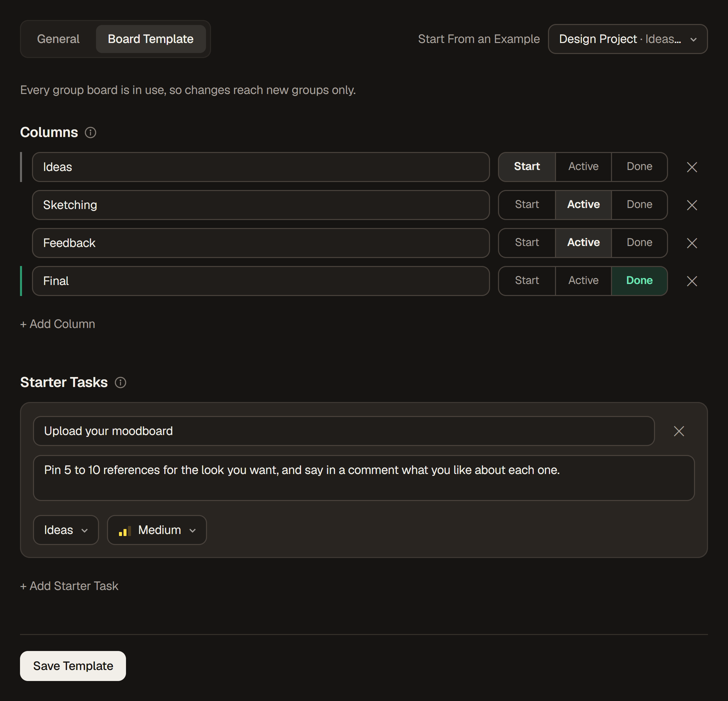Delete the Upload your moodboard starter task
This screenshot has width=728, height=701.
click(679, 431)
